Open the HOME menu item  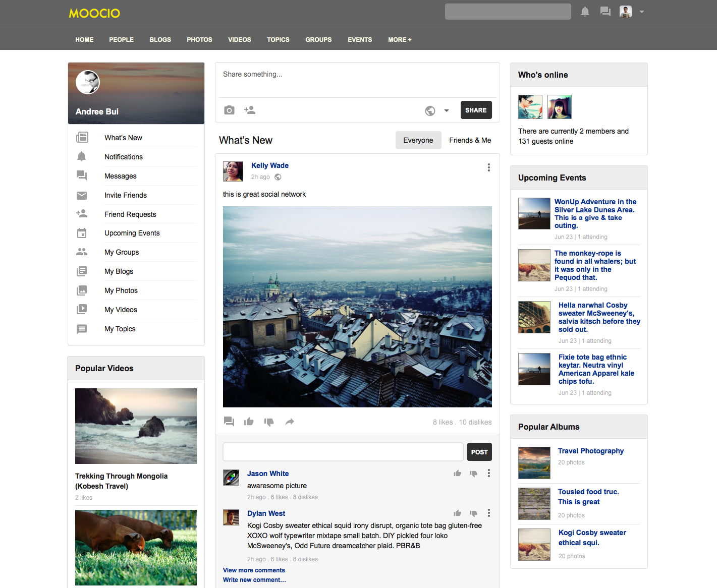coord(84,39)
